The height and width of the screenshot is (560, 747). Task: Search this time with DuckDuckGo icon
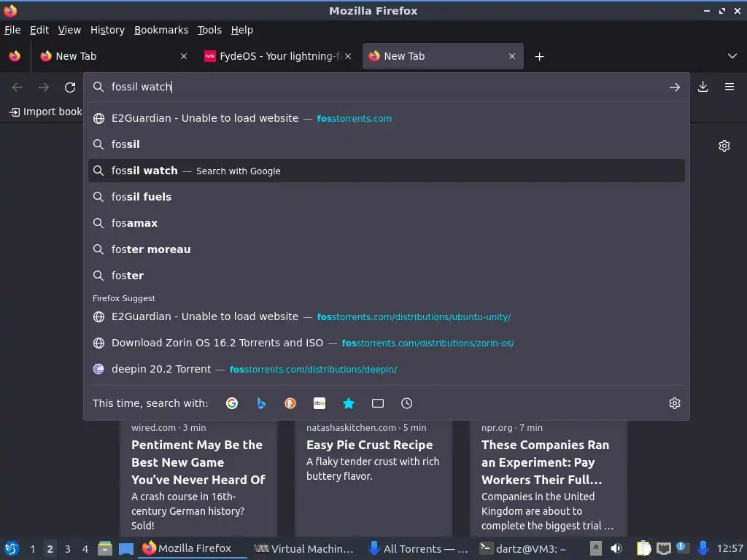290,403
